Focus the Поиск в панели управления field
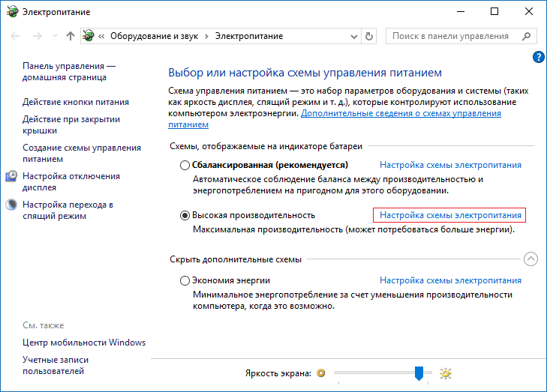The image size is (547, 392). click(x=461, y=36)
